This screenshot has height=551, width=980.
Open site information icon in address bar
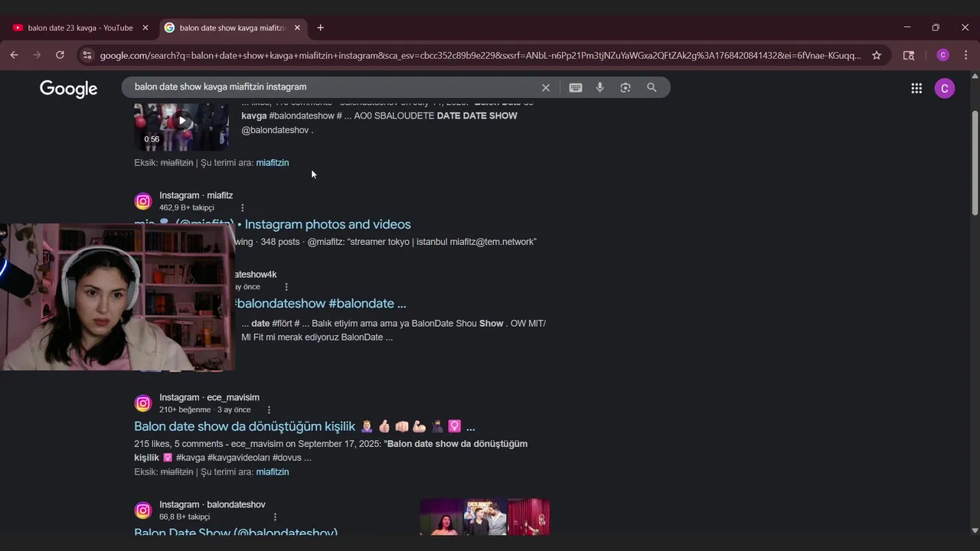[x=87, y=55]
